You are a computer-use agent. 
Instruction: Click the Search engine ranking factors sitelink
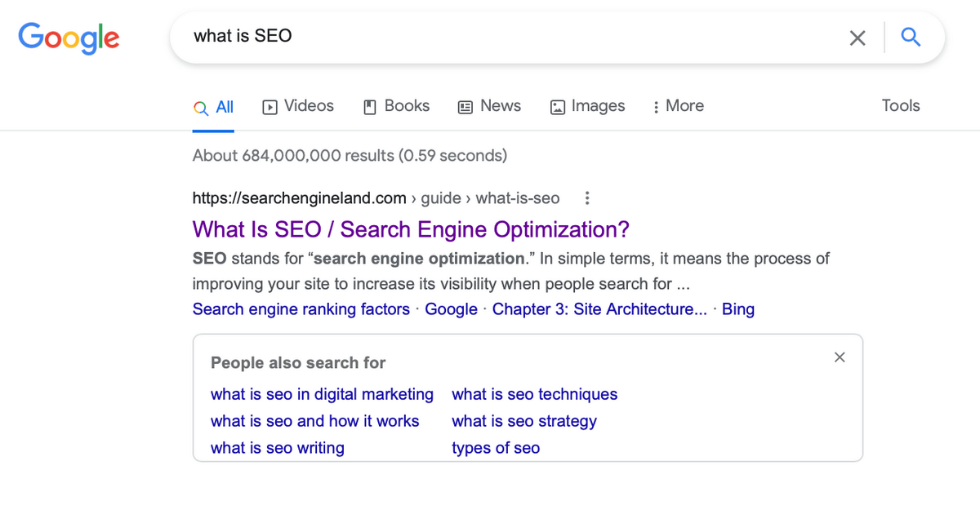coord(301,309)
